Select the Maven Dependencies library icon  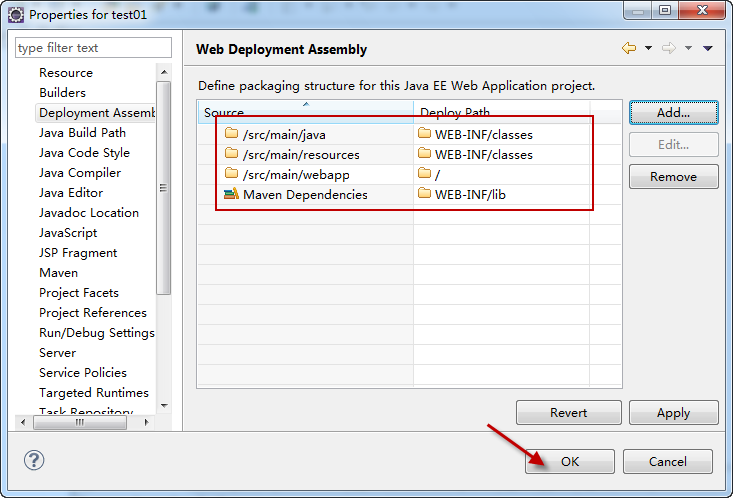click(x=231, y=194)
